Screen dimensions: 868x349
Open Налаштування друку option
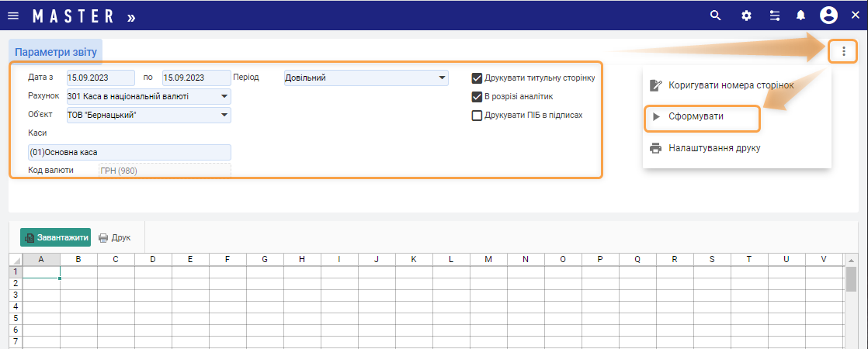pyautogui.click(x=713, y=148)
